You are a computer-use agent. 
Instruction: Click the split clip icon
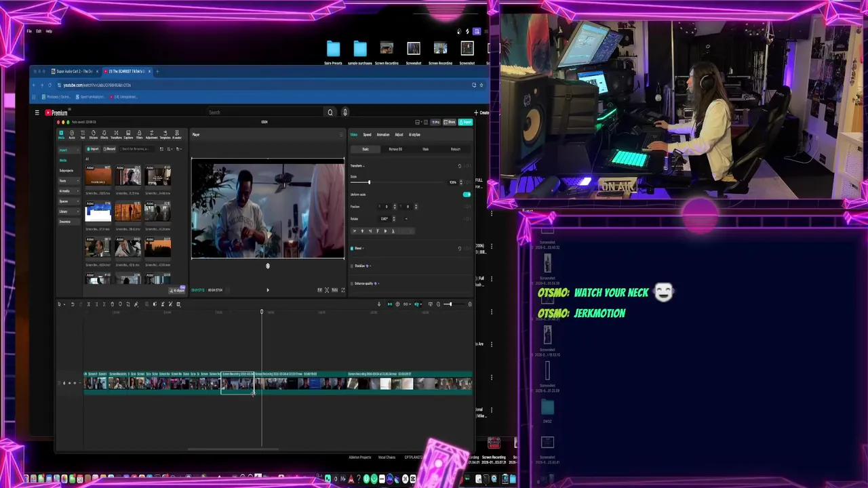click(89, 304)
